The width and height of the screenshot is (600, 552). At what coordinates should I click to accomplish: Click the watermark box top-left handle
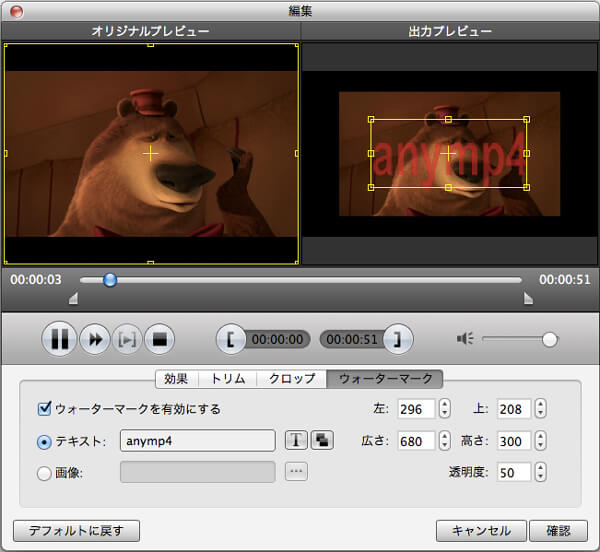[x=371, y=120]
